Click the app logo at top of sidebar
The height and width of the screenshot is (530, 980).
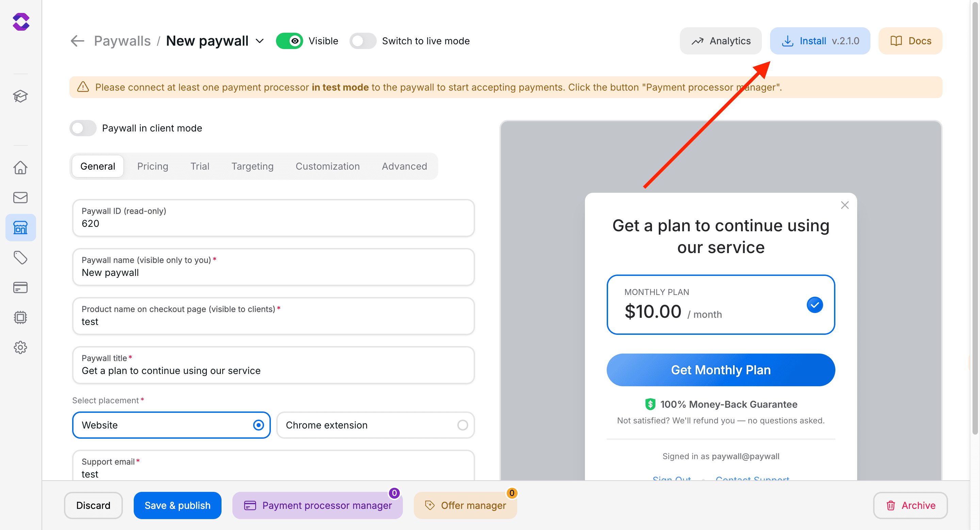[21, 22]
